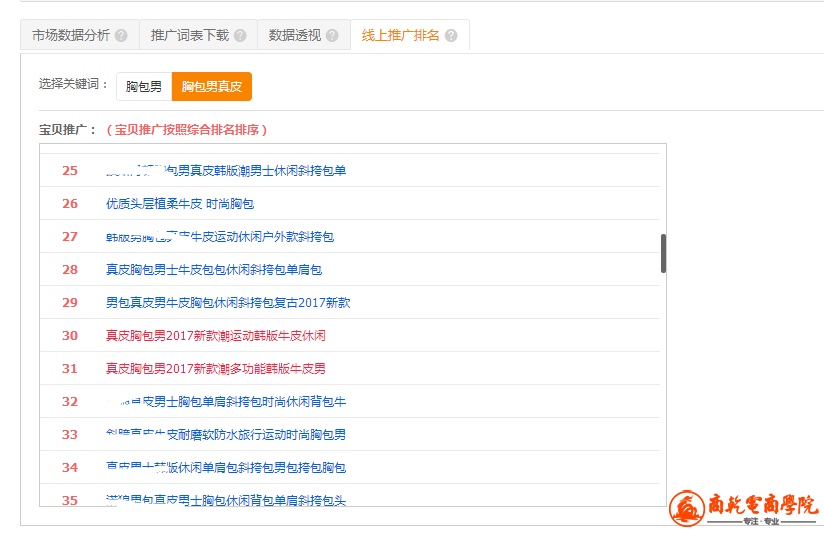
Task: Click help icon beside 线上推广排名 tab
Action: (451, 35)
